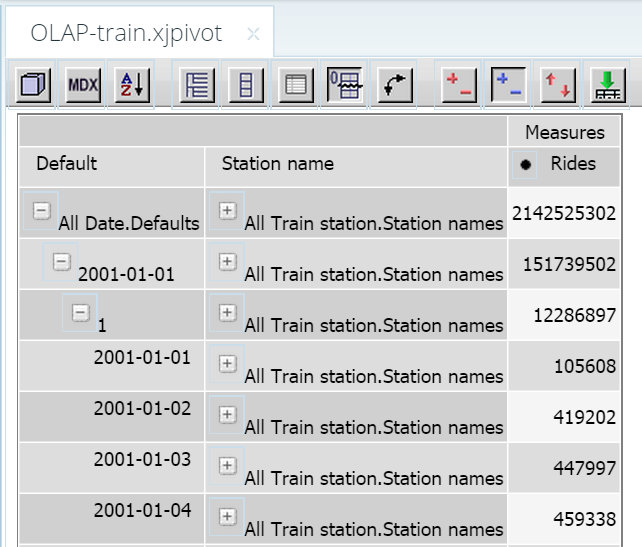
Task: Click the date 2001-01-04
Action: coord(142,510)
